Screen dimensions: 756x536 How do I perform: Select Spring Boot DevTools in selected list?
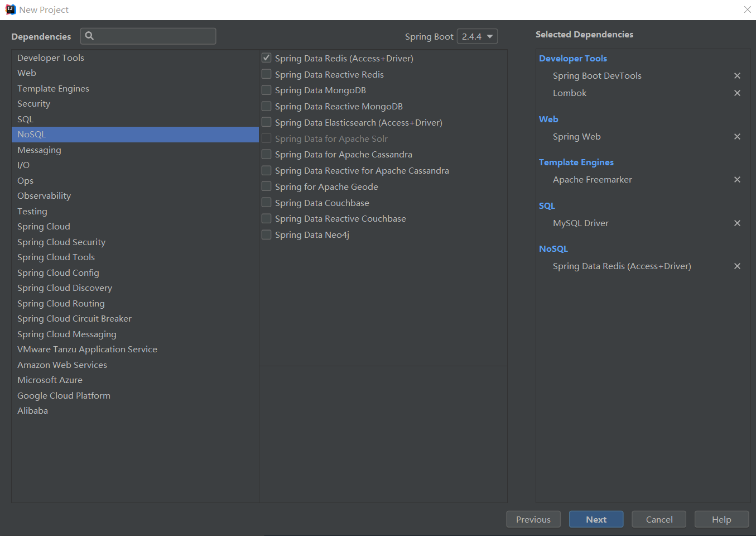(597, 76)
